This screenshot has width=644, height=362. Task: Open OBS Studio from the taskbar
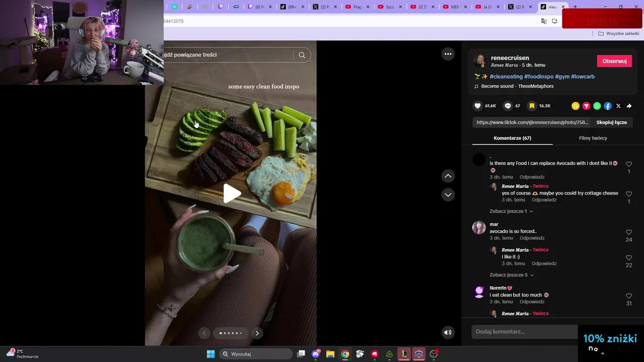[434, 354]
